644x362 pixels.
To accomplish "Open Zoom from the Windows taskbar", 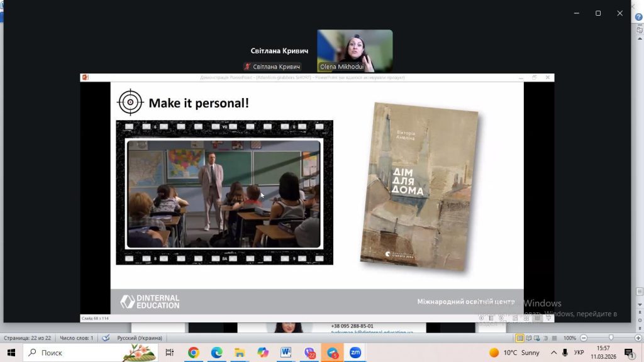I will click(355, 353).
